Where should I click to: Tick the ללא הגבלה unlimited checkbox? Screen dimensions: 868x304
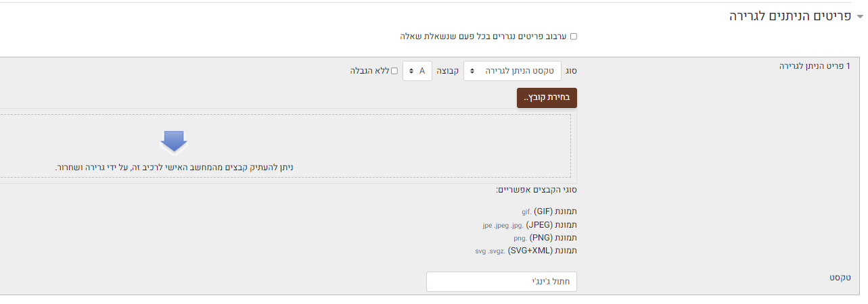click(394, 71)
